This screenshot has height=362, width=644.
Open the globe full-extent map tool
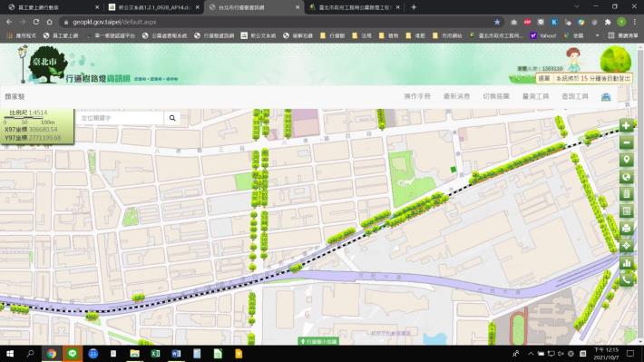(626, 177)
